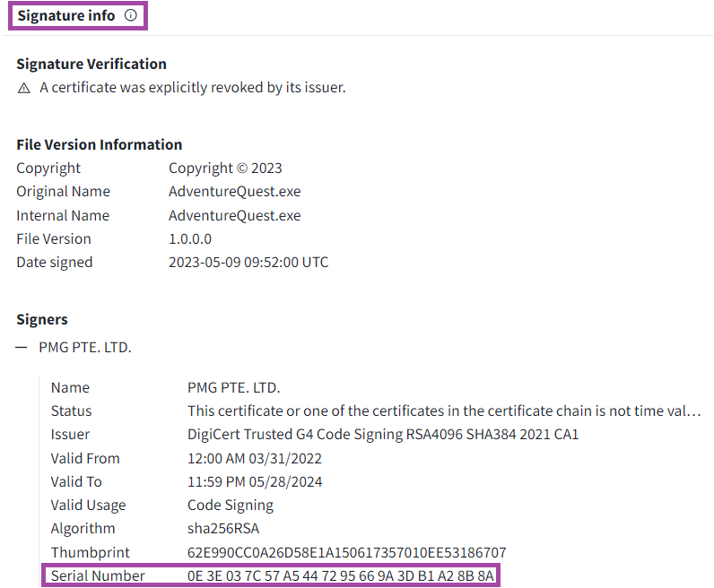Click the Original Name field label

[64, 191]
